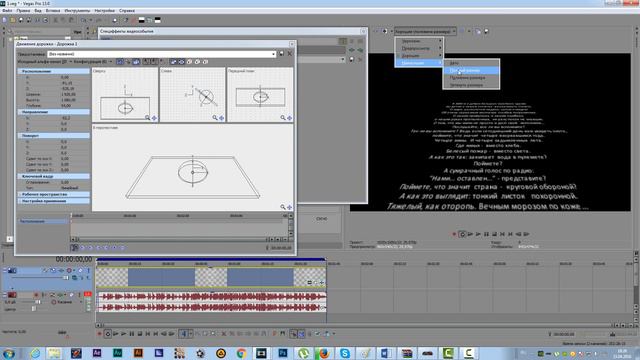The width and height of the screenshot is (640, 360).
Task: Open the Предустановка preset dropdown in Track Motion
Action: click(x=162, y=54)
